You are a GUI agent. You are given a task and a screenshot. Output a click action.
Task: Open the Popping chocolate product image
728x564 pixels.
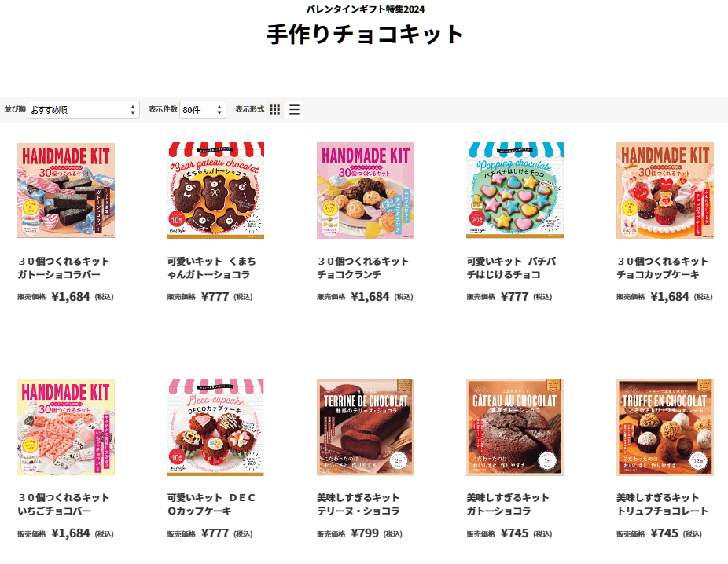tap(515, 191)
